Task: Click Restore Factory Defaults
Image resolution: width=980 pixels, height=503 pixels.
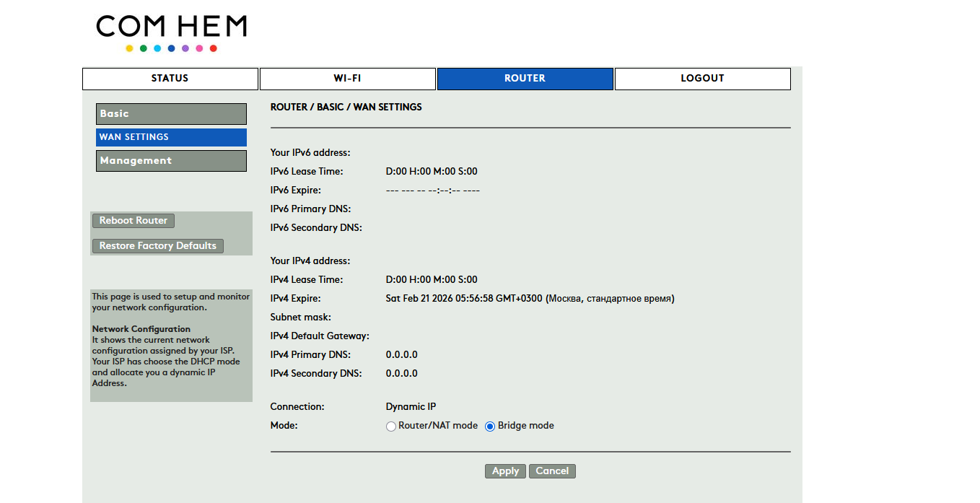Action: [158, 246]
